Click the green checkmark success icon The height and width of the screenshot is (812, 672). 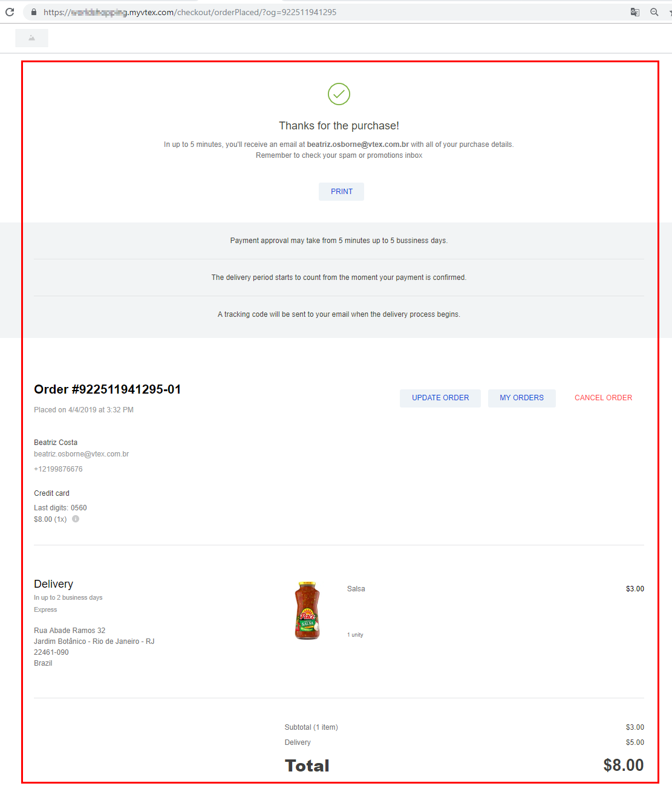(339, 94)
